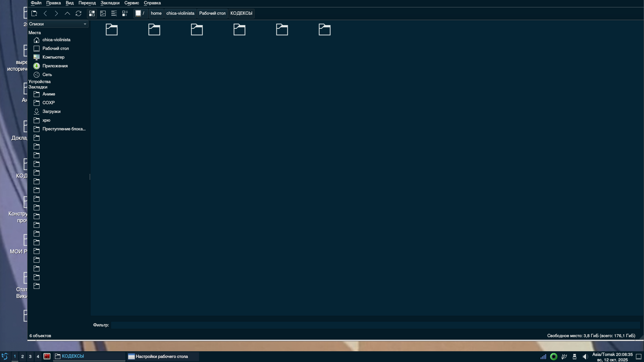Reload the current folder view

pos(78,13)
